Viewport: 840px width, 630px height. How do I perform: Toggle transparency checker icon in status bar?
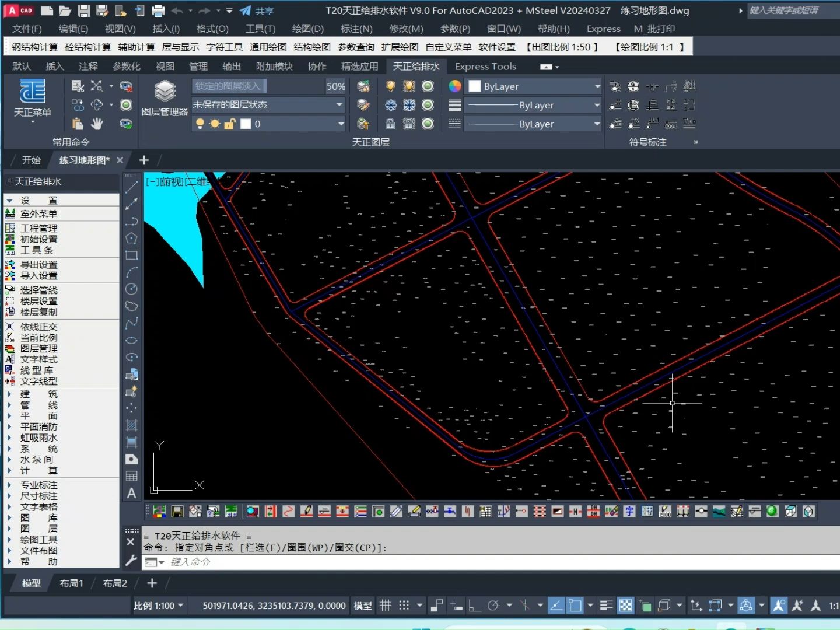(625, 605)
